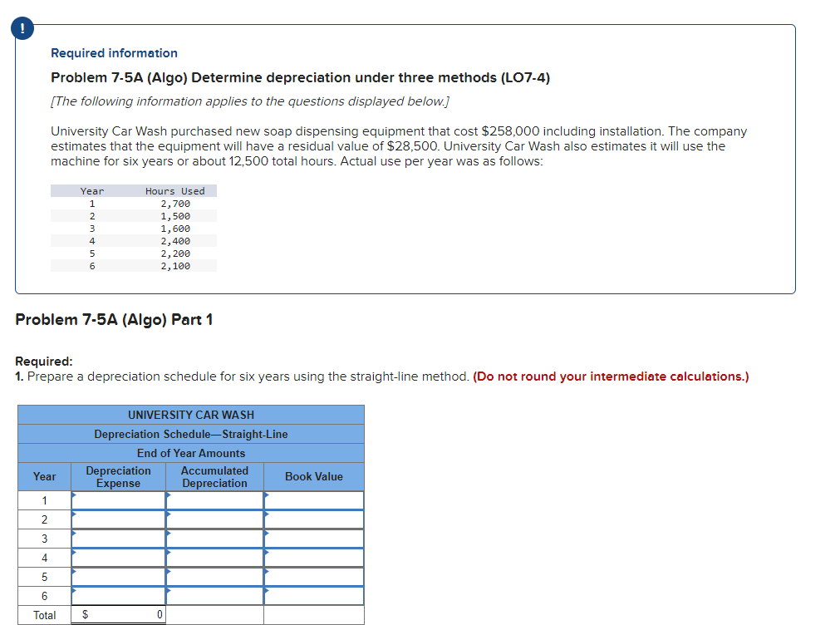Click the End of Year Amounts header row
The image size is (840, 625).
(x=190, y=453)
